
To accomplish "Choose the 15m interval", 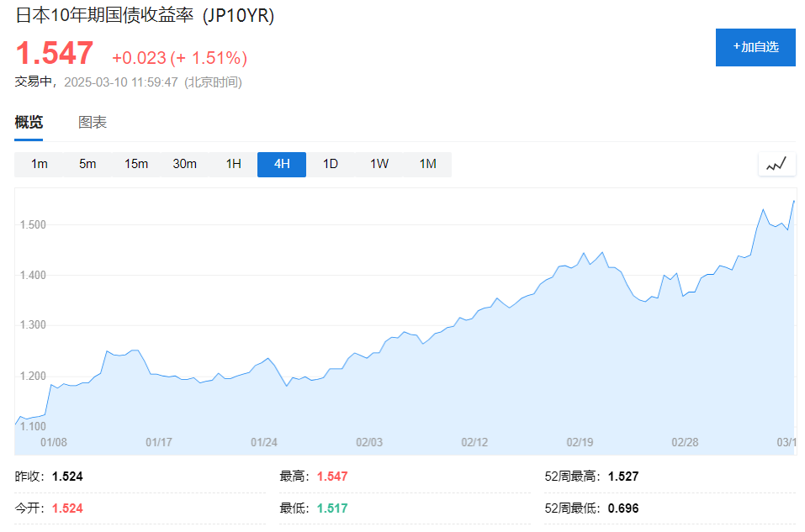I will pyautogui.click(x=136, y=164).
